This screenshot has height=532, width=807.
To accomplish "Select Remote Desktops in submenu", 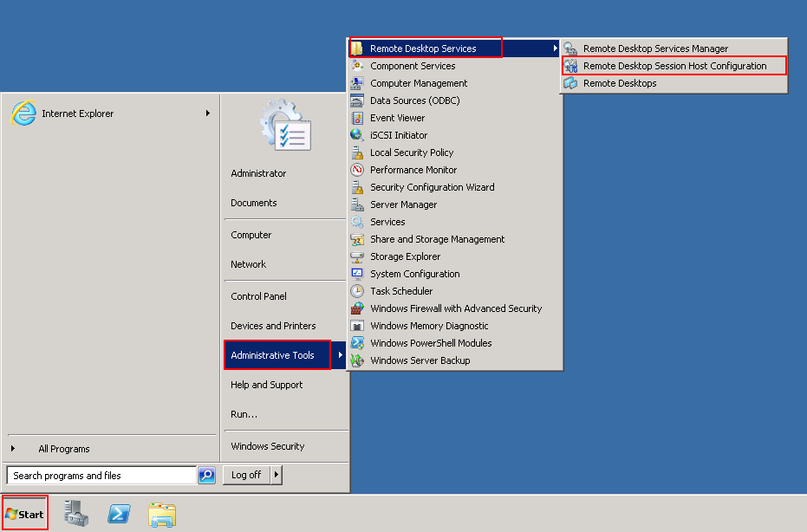I will coord(674,83).
